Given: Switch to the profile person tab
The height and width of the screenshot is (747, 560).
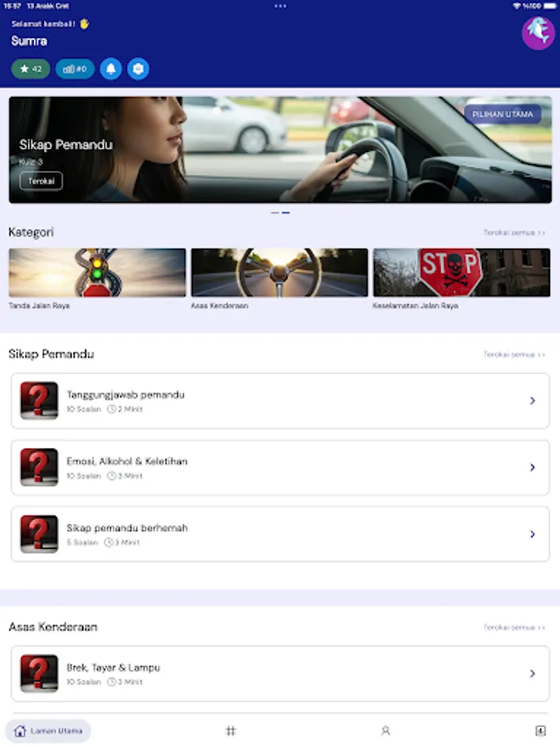Looking at the screenshot, I should point(386,730).
